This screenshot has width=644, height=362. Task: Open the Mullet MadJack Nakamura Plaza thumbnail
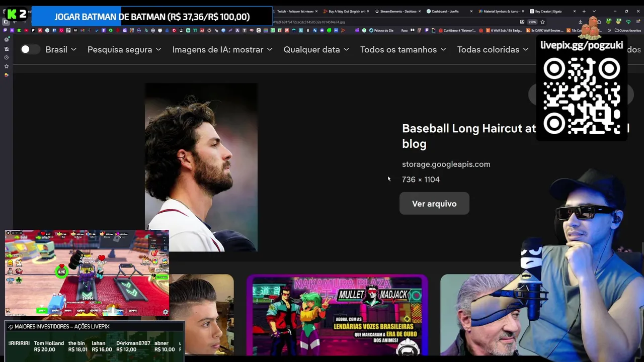(337, 315)
